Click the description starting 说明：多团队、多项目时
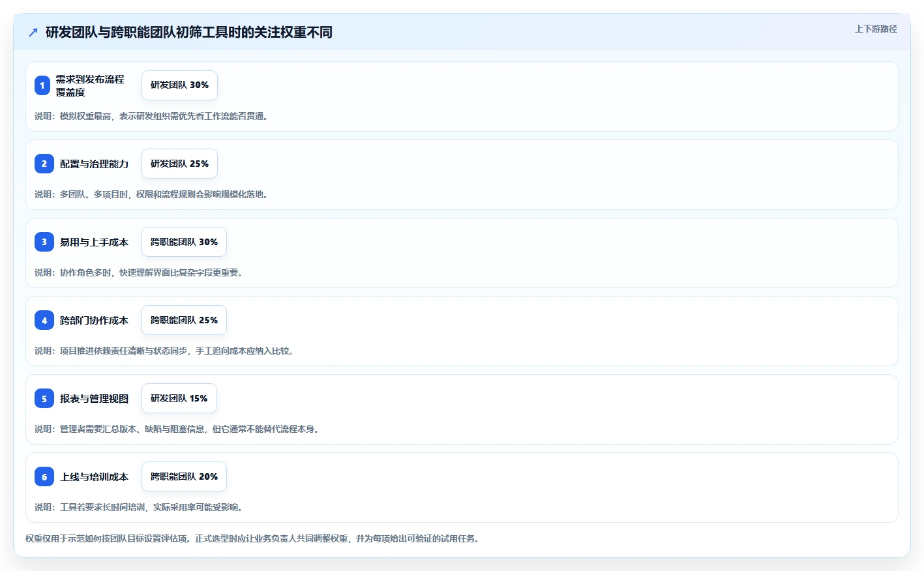Image resolution: width=924 pixels, height=571 pixels. pyautogui.click(x=153, y=194)
